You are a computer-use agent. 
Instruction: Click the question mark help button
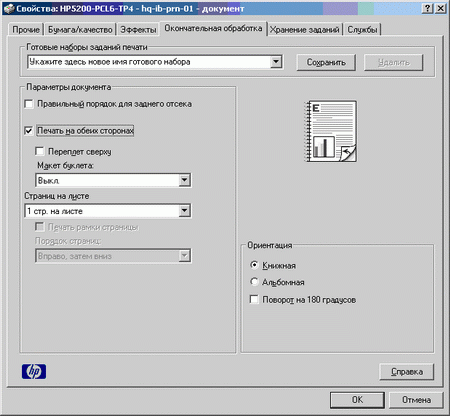pyautogui.click(x=427, y=9)
